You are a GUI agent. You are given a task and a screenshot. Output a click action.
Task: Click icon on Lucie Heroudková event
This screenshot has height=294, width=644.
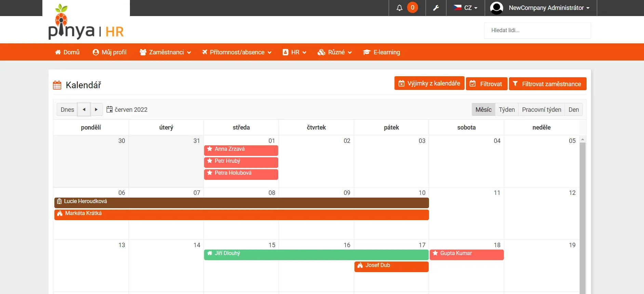(x=59, y=201)
